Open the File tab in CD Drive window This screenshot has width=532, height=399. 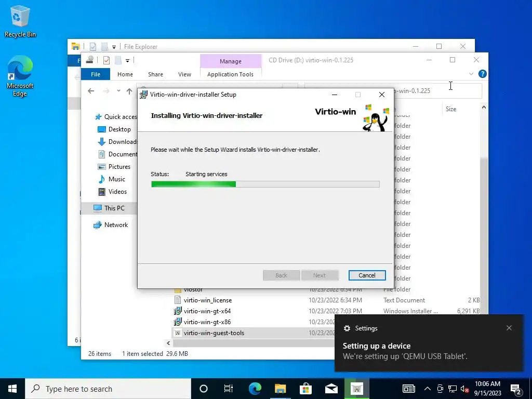click(x=96, y=74)
